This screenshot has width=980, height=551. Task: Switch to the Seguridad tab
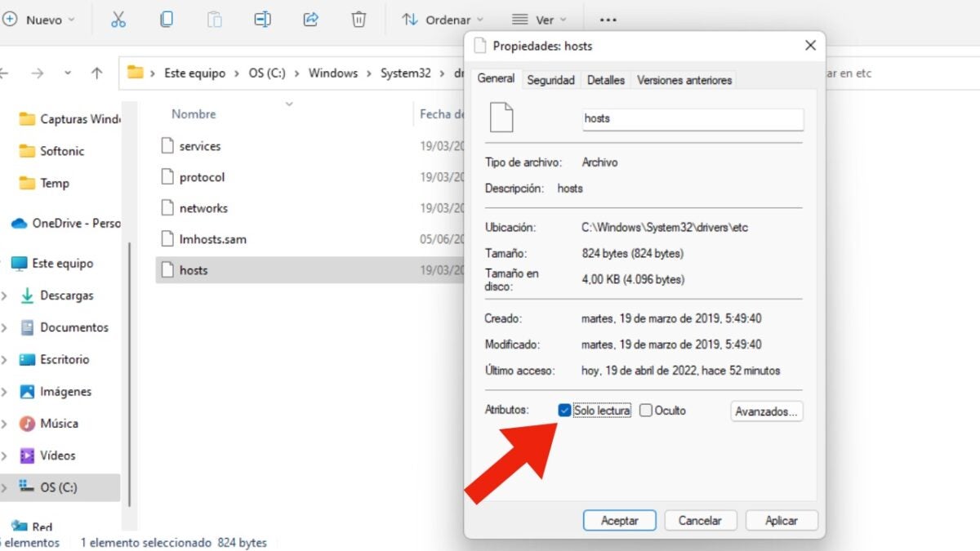pyautogui.click(x=550, y=80)
